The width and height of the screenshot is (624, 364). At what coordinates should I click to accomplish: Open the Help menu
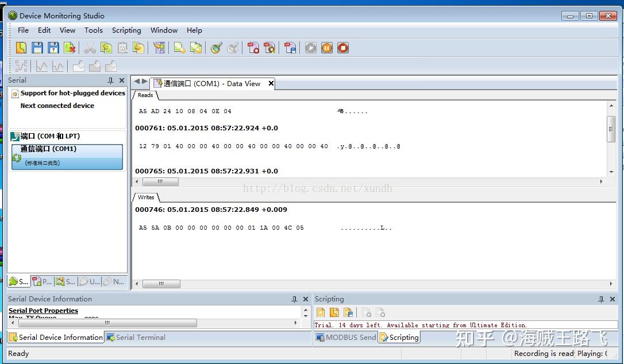(194, 30)
